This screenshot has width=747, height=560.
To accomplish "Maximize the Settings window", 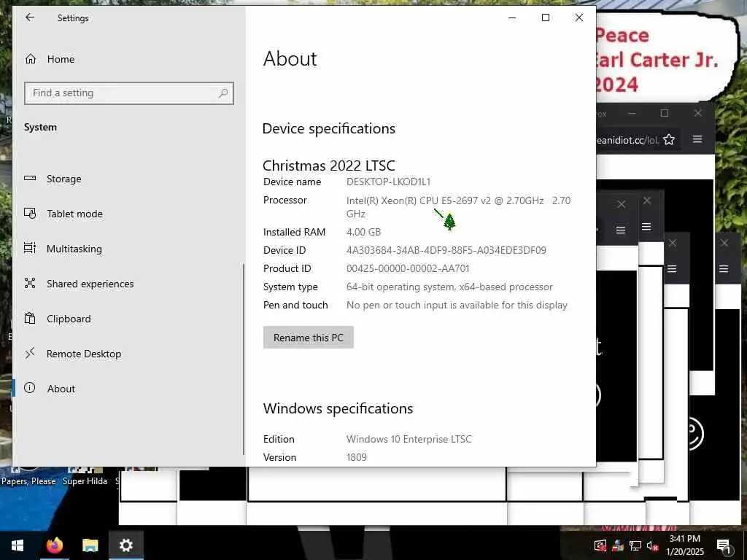I will click(546, 17).
